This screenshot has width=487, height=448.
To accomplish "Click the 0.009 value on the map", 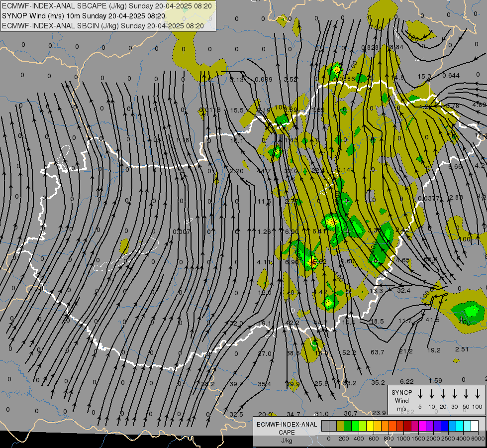I will (263, 79).
